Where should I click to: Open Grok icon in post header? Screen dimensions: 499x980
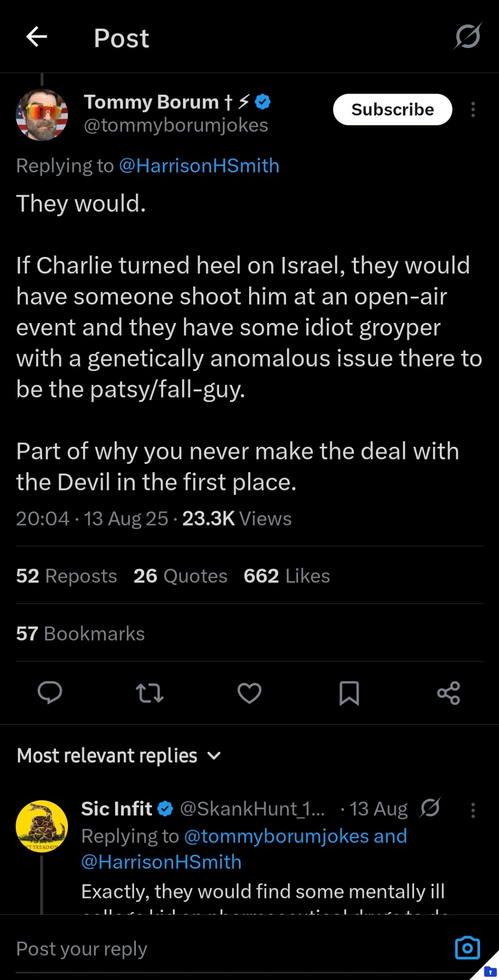467,36
